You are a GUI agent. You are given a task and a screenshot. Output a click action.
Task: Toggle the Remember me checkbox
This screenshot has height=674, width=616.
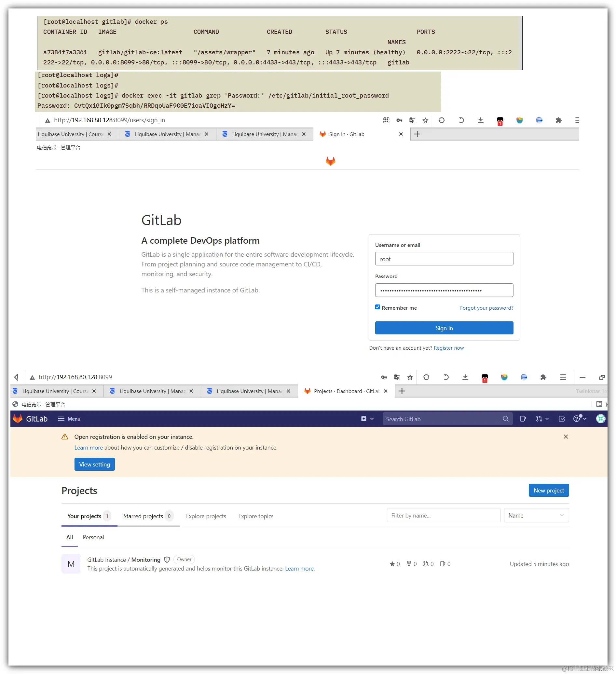(377, 307)
